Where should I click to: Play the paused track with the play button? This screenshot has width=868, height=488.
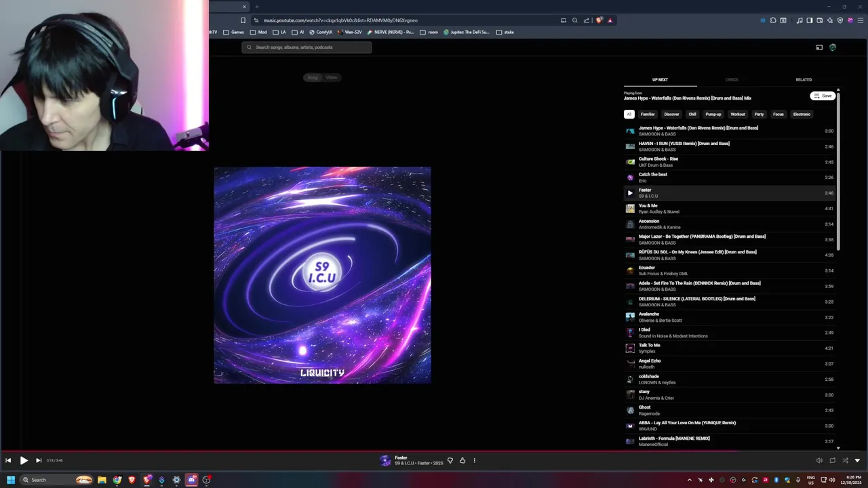tap(24, 460)
